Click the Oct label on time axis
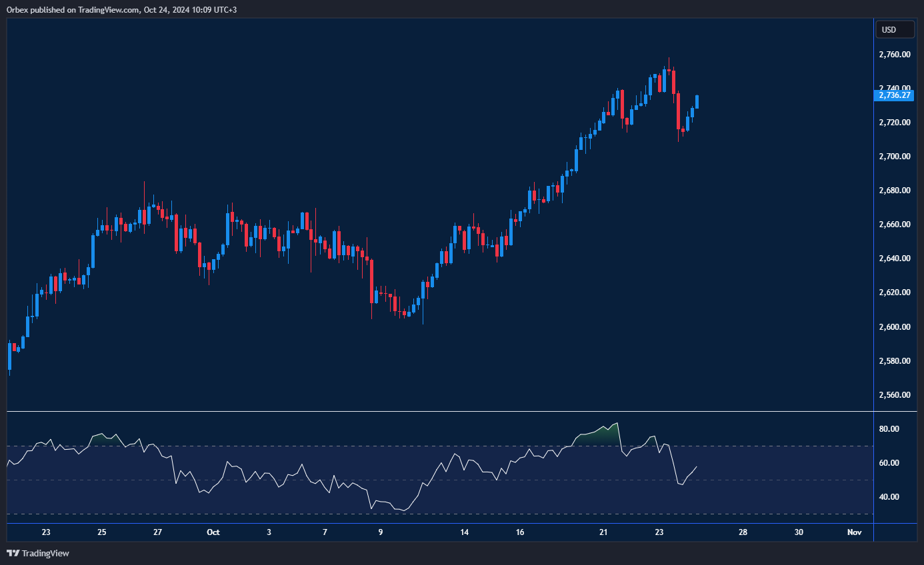924x565 pixels. (x=213, y=532)
